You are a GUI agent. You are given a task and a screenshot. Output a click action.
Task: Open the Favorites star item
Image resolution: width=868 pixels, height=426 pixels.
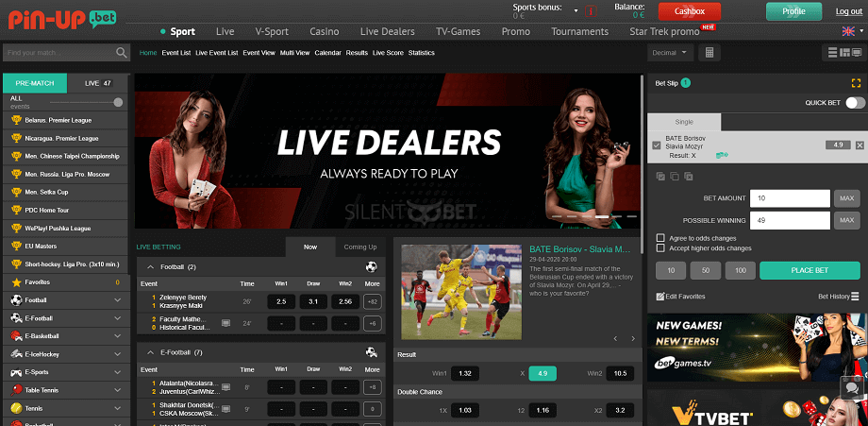[x=66, y=282]
